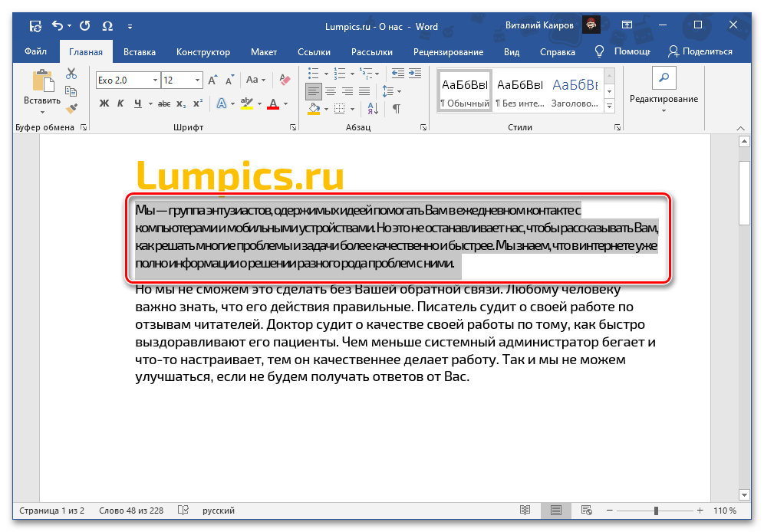Apply red font color
Image resolution: width=764 pixels, height=532 pixels.
point(273,103)
